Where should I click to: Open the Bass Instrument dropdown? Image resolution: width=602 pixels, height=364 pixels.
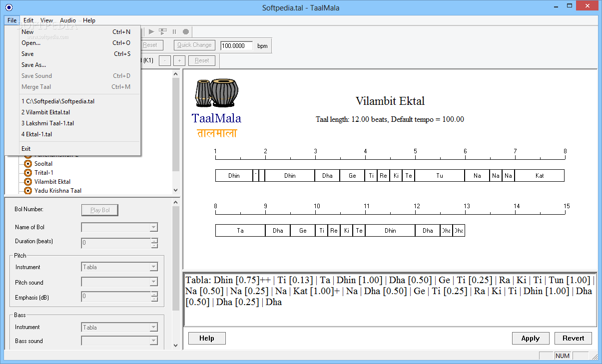pos(153,328)
